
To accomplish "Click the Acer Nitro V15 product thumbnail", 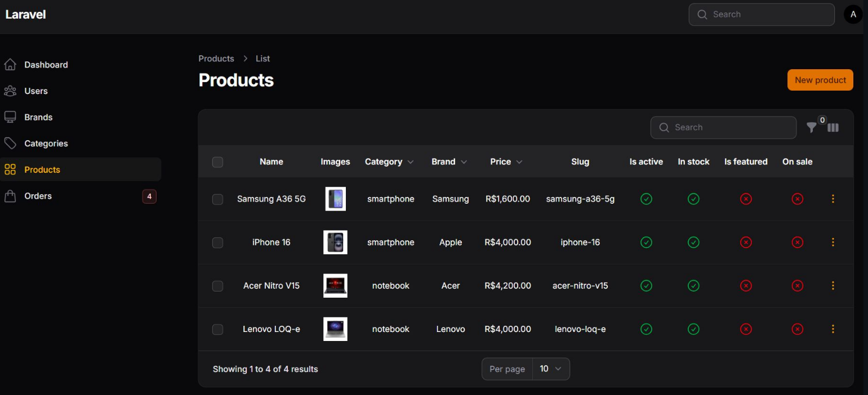I will (335, 286).
